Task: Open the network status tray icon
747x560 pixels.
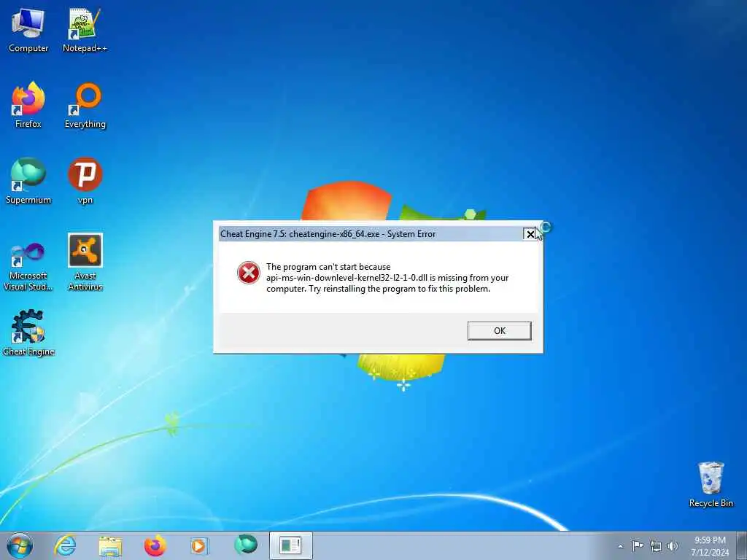Action: pos(656,545)
